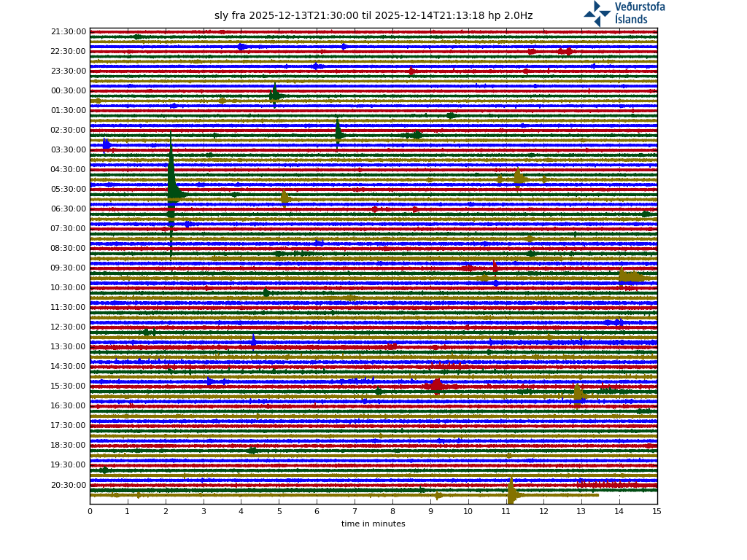The height and width of the screenshot is (560, 747).
Task: Click the 21:30:00 time label
Action: click(69, 32)
